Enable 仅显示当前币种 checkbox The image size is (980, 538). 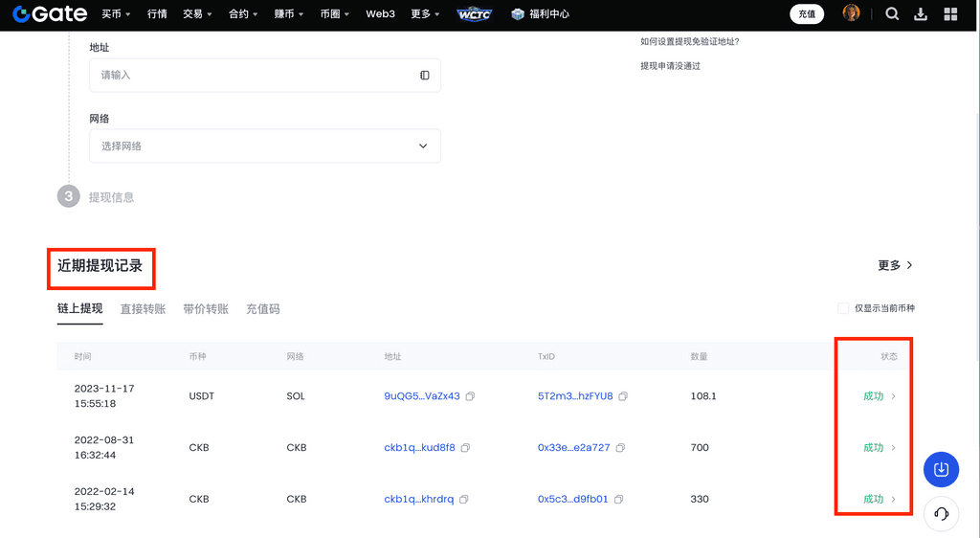click(x=843, y=308)
